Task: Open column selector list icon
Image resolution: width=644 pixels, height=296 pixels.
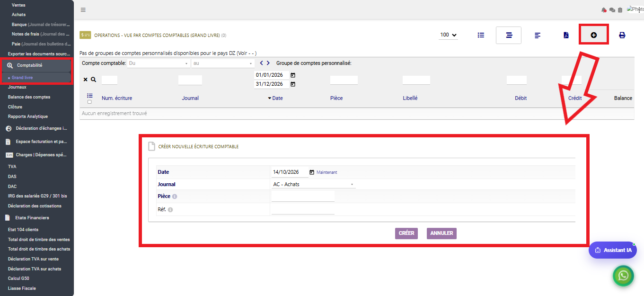Action: point(90,95)
